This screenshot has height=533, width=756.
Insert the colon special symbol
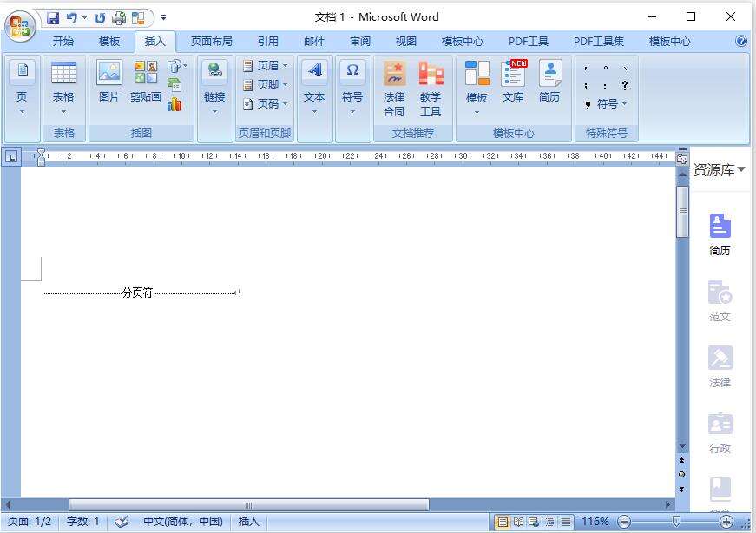[x=605, y=86]
